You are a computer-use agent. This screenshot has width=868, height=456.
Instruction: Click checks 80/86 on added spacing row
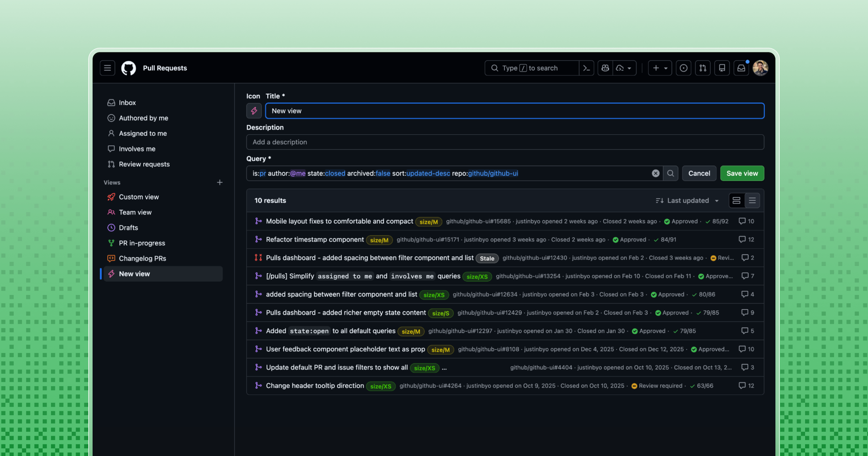[703, 295]
